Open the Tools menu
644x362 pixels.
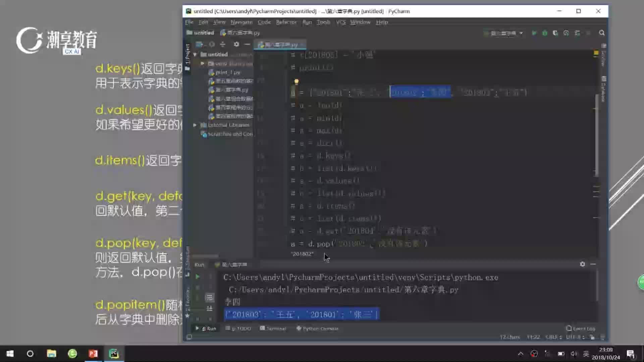point(323,22)
